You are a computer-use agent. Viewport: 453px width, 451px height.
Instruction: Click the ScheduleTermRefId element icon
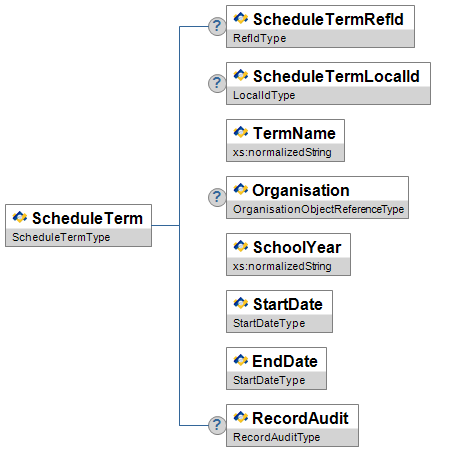241,18
